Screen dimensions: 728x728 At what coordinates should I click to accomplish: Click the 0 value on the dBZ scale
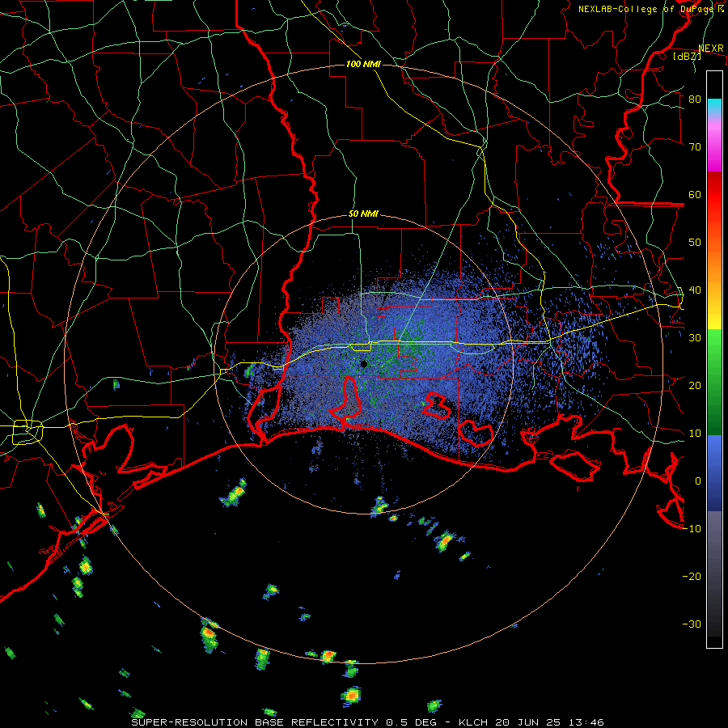coord(698,481)
